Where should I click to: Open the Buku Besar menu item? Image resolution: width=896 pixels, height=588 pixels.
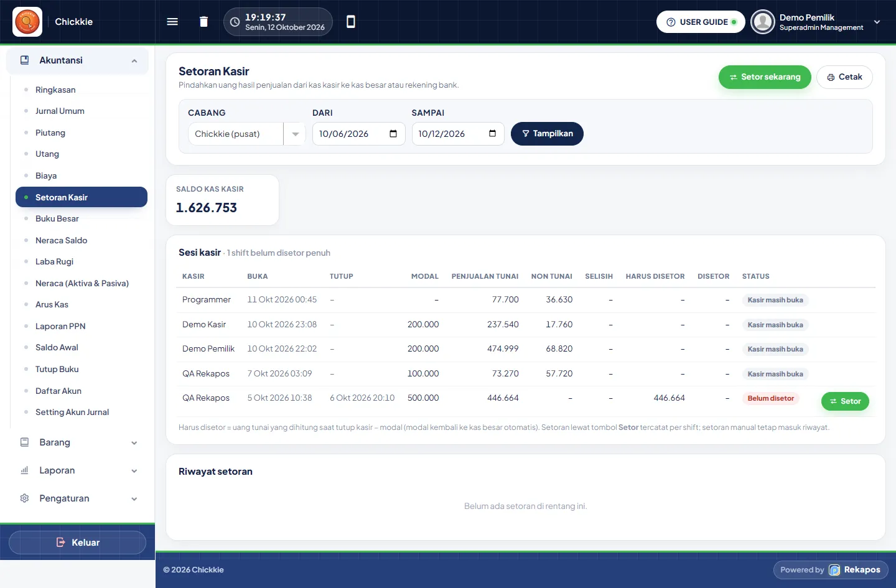[x=57, y=218]
